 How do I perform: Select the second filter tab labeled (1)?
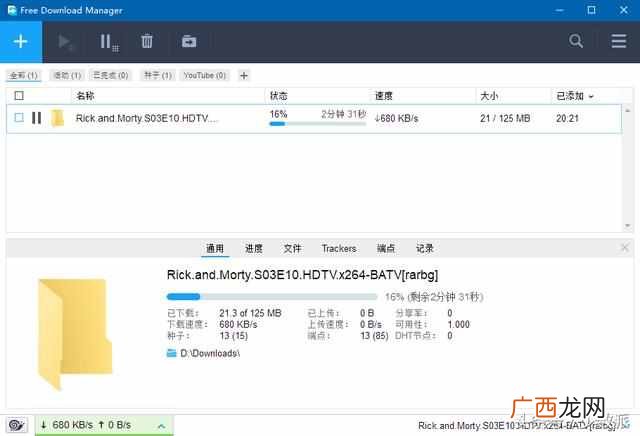pyautogui.click(x=67, y=76)
